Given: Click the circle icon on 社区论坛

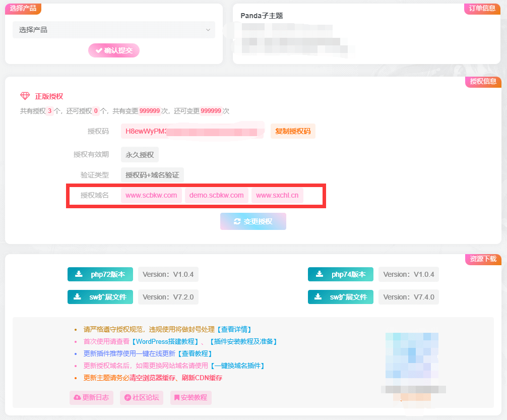Looking at the screenshot, I should (x=128, y=398).
